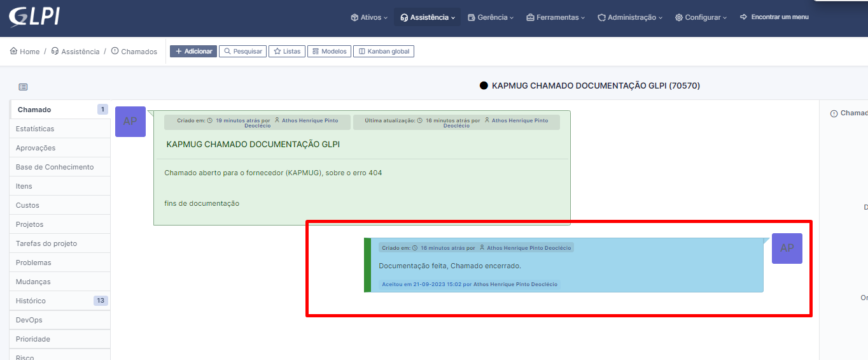Click the green card heading KAPMUG CHAMADO DOCUMENTAÇÃO GLPI
Image resolution: width=868 pixels, height=360 pixels.
[x=253, y=145]
